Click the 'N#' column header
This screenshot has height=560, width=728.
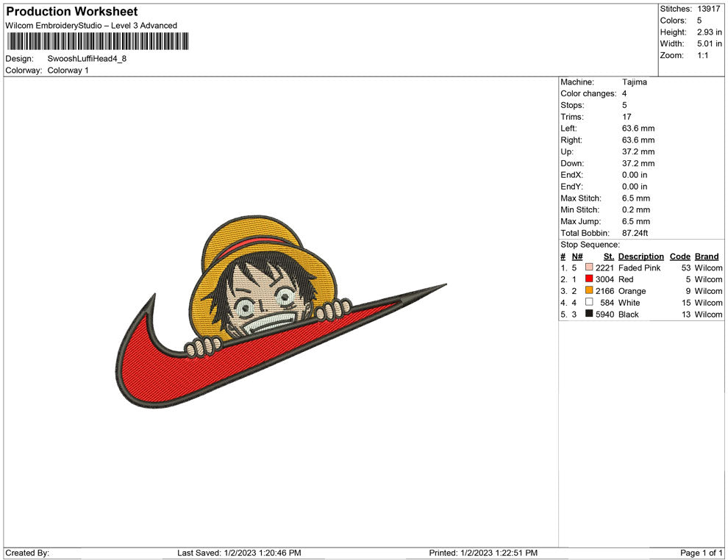(x=577, y=256)
